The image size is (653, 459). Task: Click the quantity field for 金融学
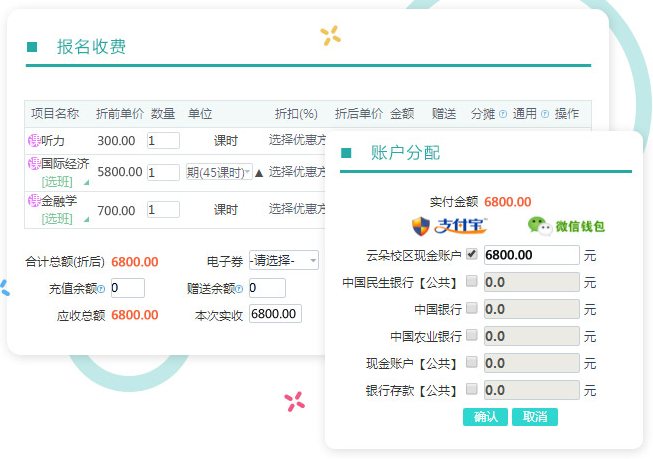pos(163,210)
